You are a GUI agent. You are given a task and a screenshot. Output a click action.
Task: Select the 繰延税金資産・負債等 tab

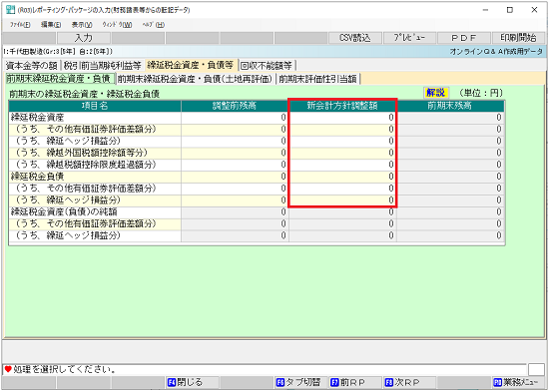click(191, 65)
